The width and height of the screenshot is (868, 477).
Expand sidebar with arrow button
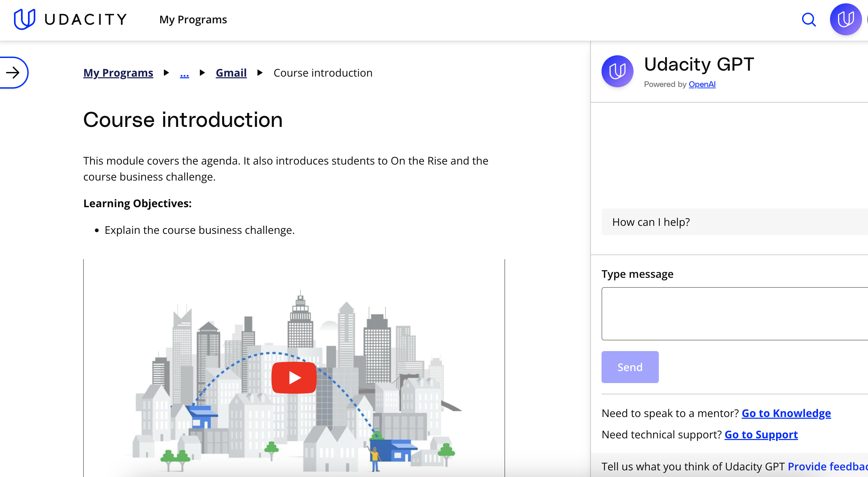point(13,73)
